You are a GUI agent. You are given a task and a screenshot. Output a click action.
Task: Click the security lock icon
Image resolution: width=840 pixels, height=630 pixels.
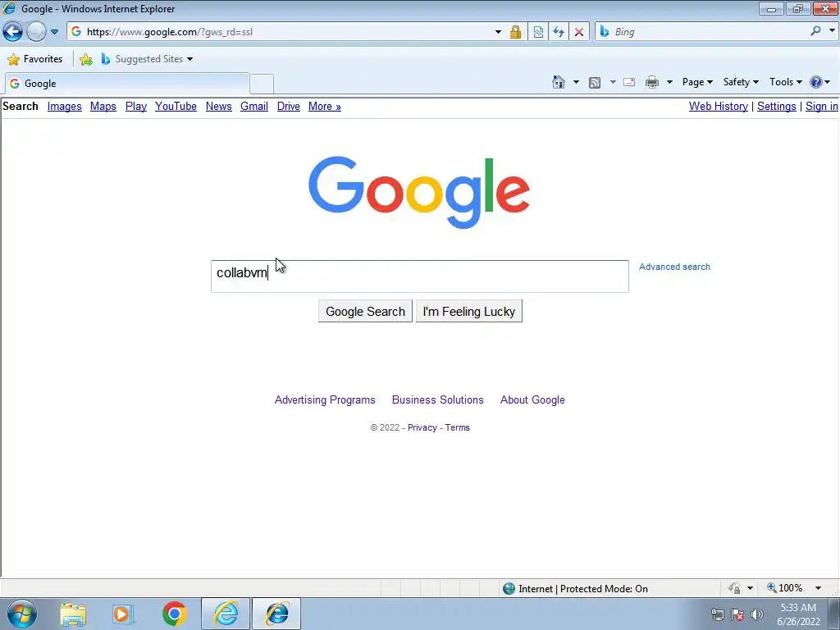pyautogui.click(x=515, y=32)
